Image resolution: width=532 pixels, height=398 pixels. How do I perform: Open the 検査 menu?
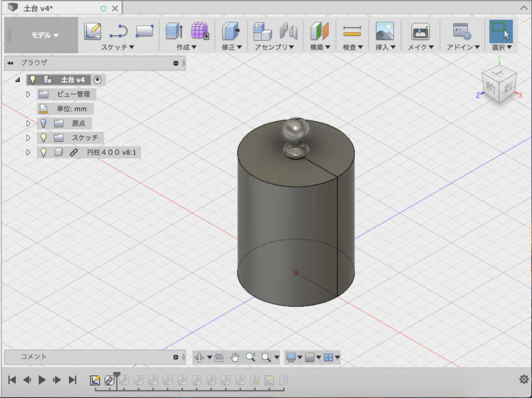tap(353, 47)
